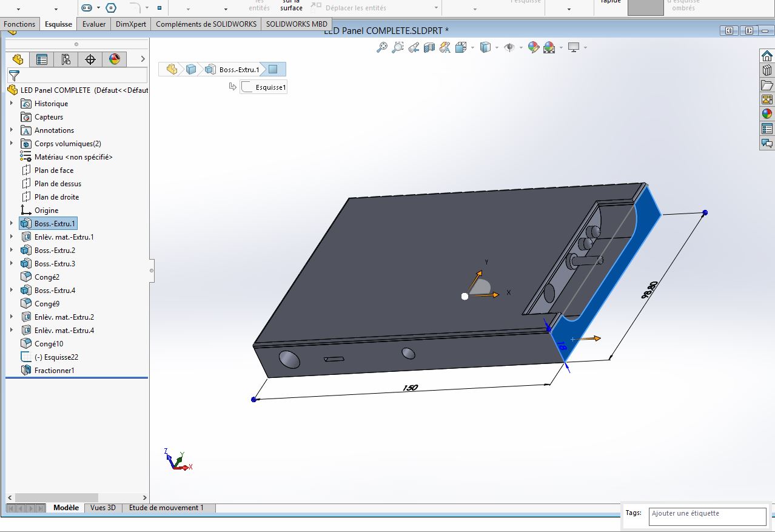This screenshot has width=775, height=532.
Task: Switch to the Evaluer ribbon tab
Action: point(94,24)
